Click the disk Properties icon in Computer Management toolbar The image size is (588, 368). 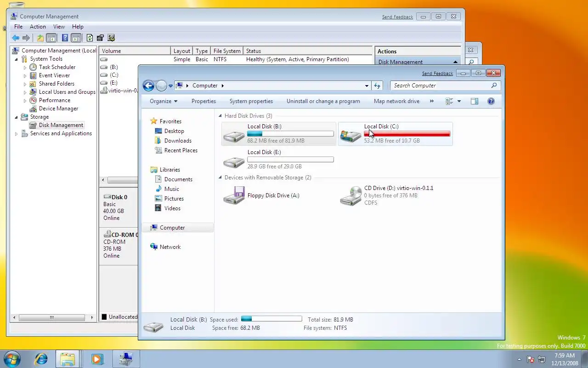click(100, 38)
